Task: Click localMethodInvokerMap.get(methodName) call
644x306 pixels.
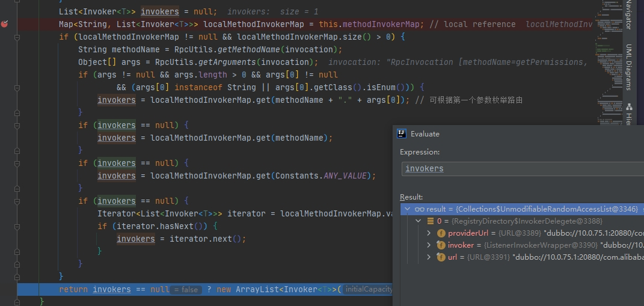Action: [239, 138]
